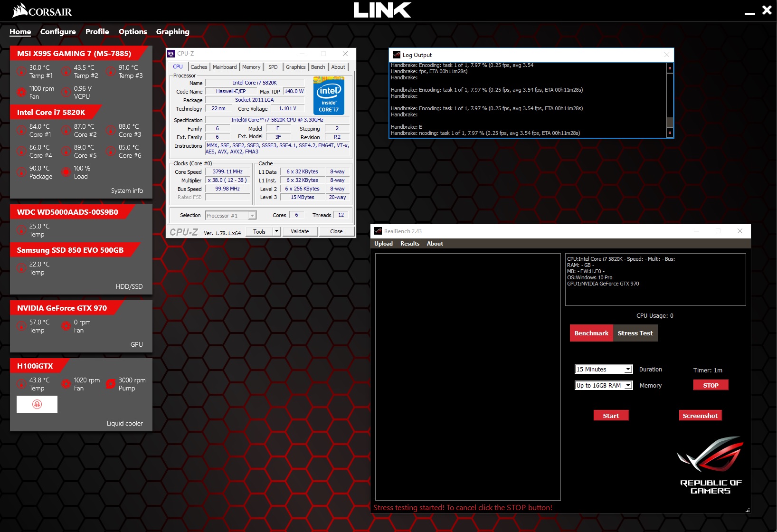The width and height of the screenshot is (777, 532).
Task: Click the H100iGTX pump icon
Action: tap(111, 384)
